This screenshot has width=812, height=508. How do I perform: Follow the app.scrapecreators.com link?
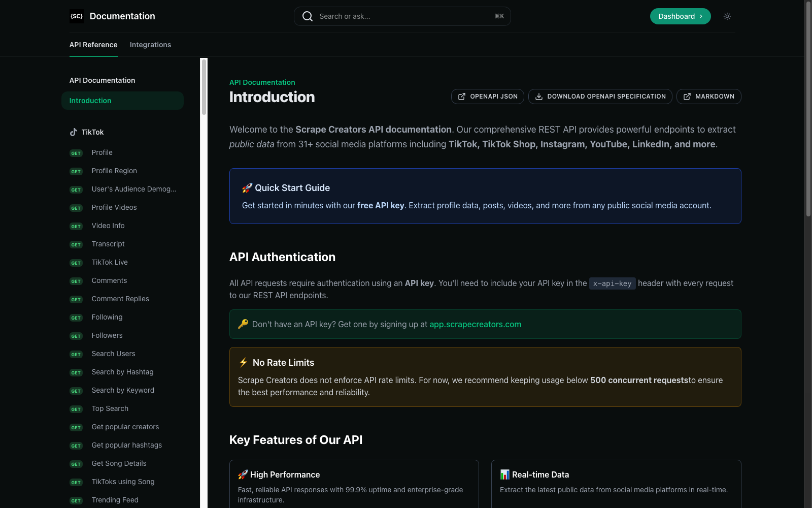476,324
